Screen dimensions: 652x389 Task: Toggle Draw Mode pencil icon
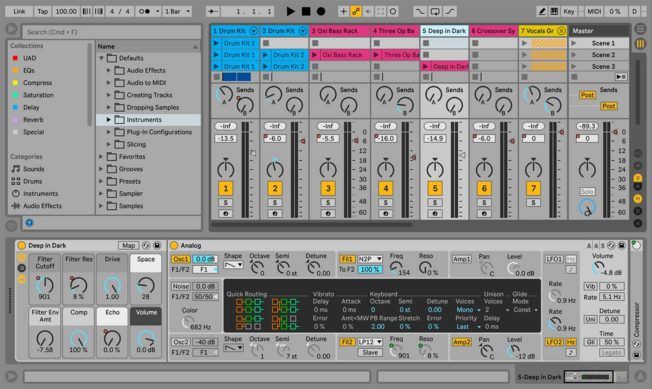coord(542,11)
